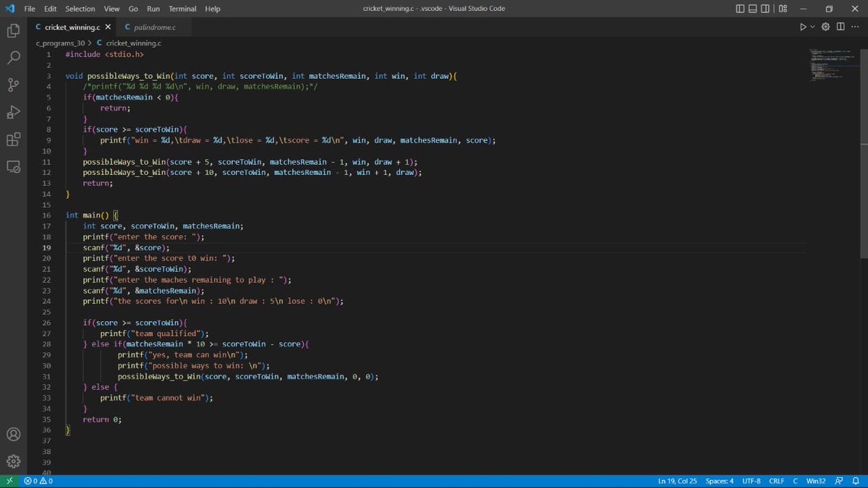
Task: Open the Extensions marketplace
Action: 13,139
